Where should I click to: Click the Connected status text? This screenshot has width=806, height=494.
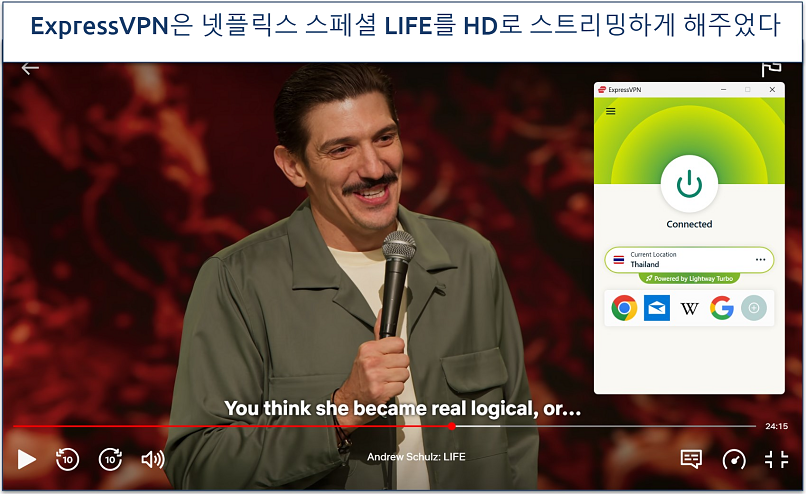click(x=689, y=224)
